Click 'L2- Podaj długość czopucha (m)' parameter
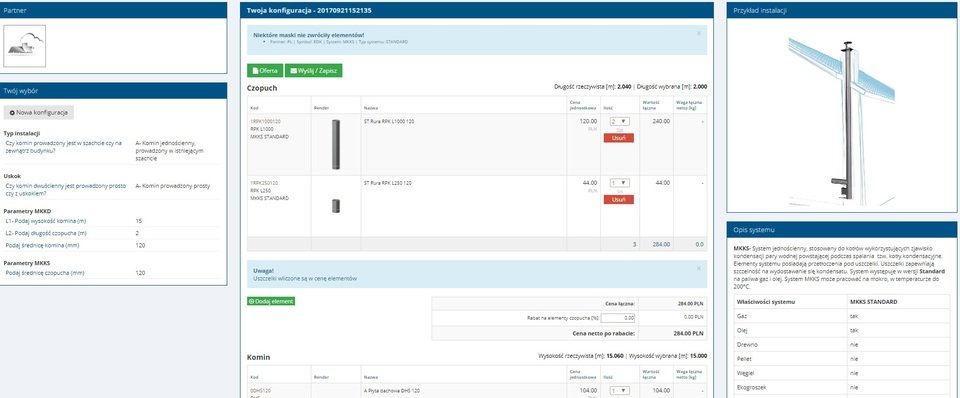Image resolution: width=960 pixels, height=398 pixels. [46, 233]
